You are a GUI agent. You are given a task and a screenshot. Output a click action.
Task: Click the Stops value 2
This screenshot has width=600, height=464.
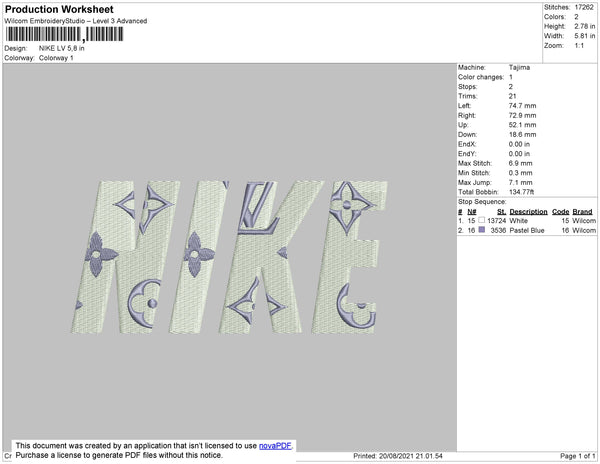(x=511, y=86)
